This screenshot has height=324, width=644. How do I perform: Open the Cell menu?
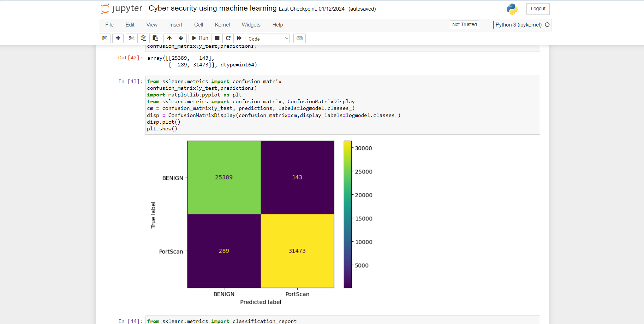(x=198, y=25)
